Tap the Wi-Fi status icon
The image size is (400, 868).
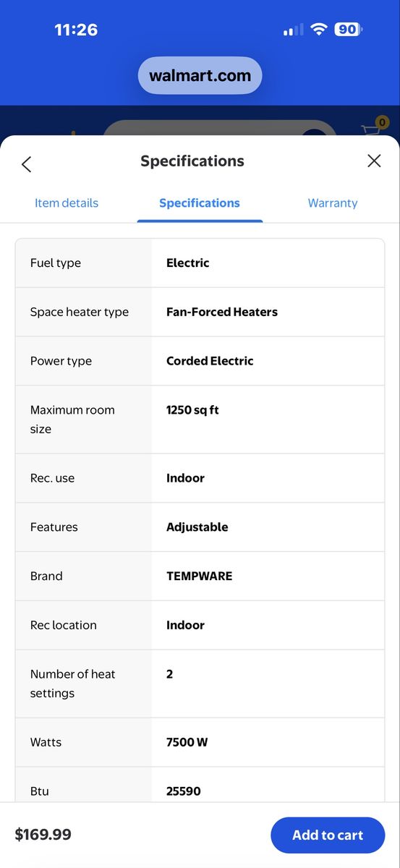click(x=319, y=29)
